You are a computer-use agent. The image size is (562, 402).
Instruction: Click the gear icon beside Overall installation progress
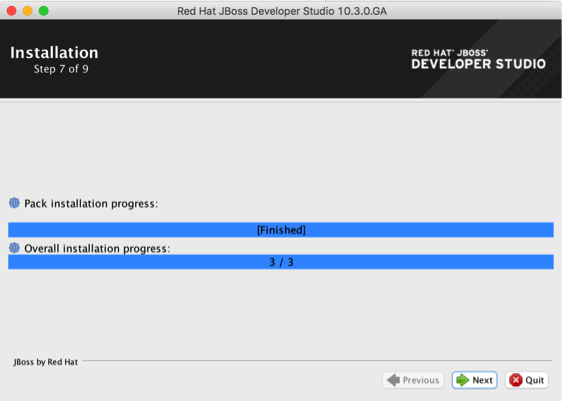(x=14, y=248)
